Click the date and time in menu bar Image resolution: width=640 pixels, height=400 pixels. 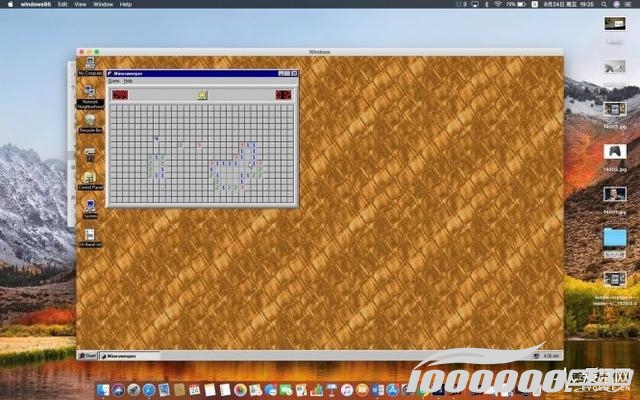tap(569, 4)
